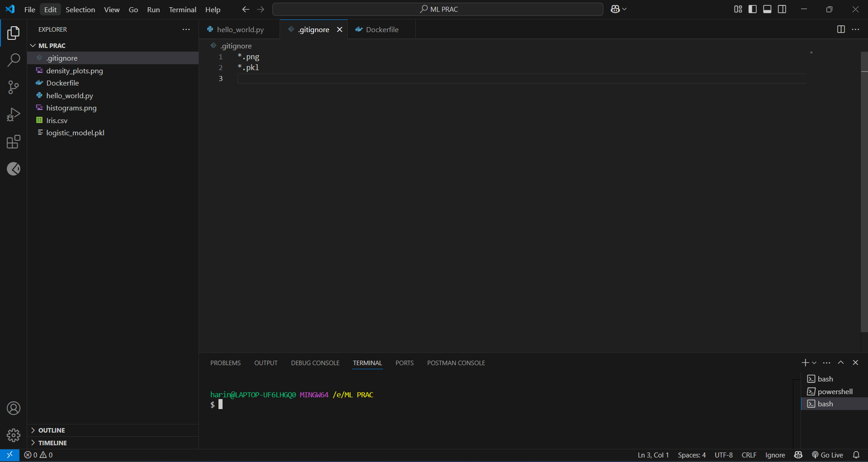
Task: Open the Extensions view
Action: 14,142
